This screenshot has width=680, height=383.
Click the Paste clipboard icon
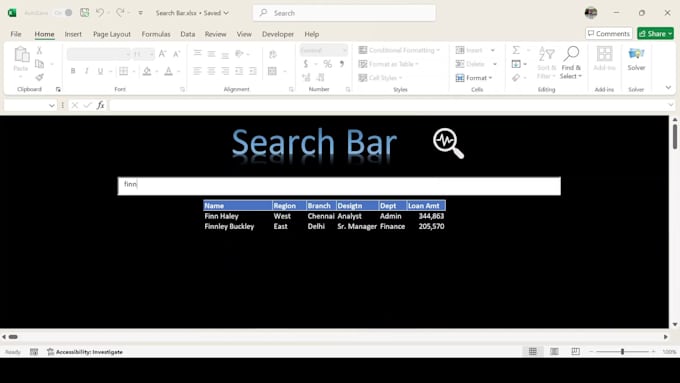pyautogui.click(x=21, y=55)
